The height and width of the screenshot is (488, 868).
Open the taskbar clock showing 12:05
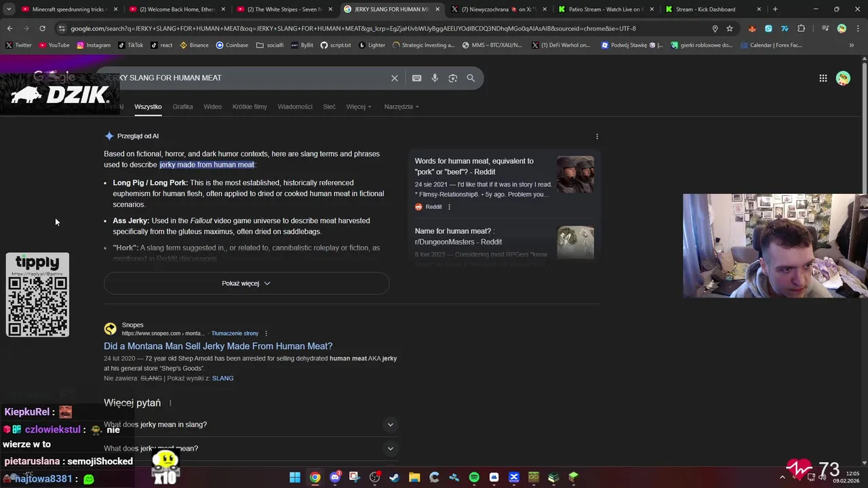(x=846, y=477)
